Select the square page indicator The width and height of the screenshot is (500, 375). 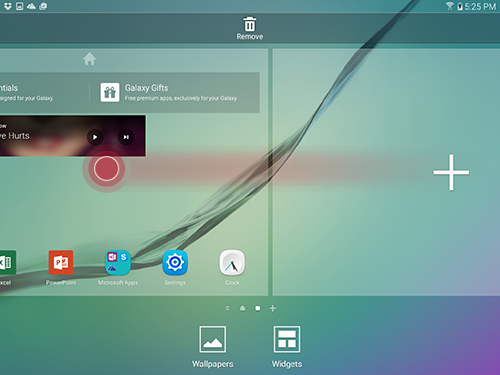coord(257,308)
